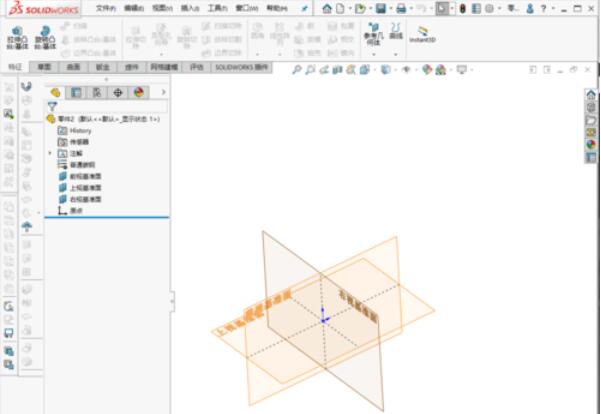Switch to the 曲面 (Surfaces) tab
Viewport: 601px width, 414px height.
(73, 67)
